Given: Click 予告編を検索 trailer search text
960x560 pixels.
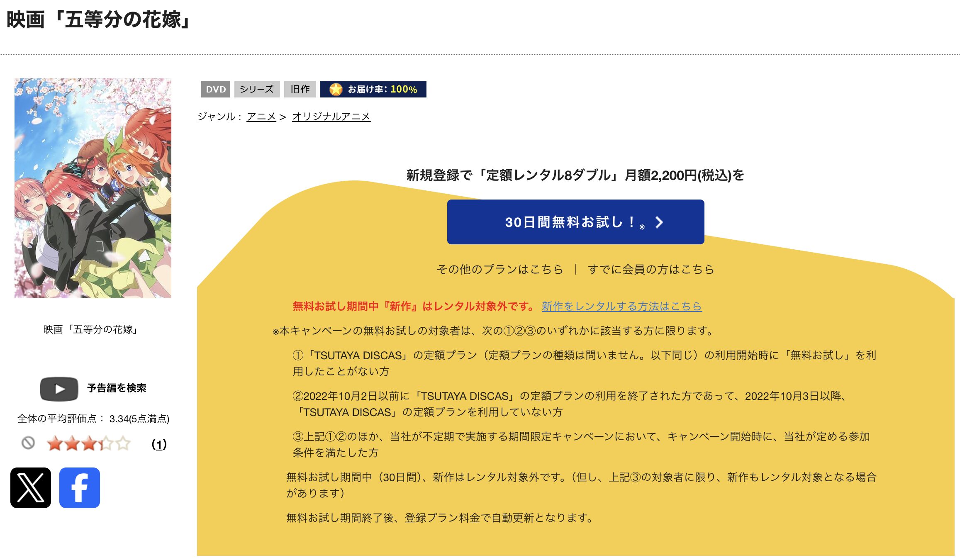Looking at the screenshot, I should pyautogui.click(x=117, y=388).
